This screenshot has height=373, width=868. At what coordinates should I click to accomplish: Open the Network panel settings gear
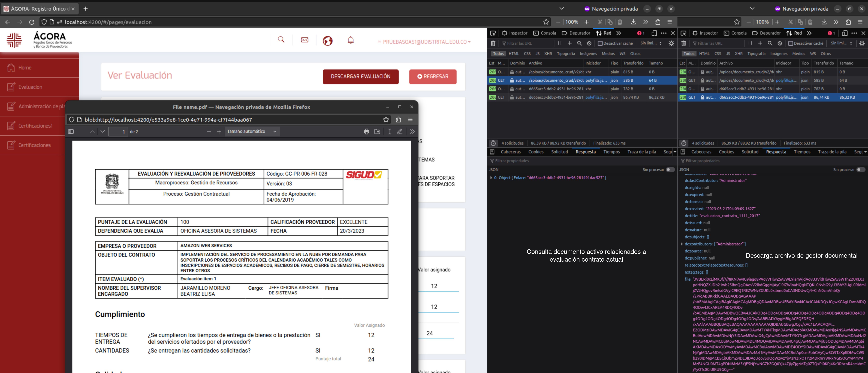coord(672,43)
